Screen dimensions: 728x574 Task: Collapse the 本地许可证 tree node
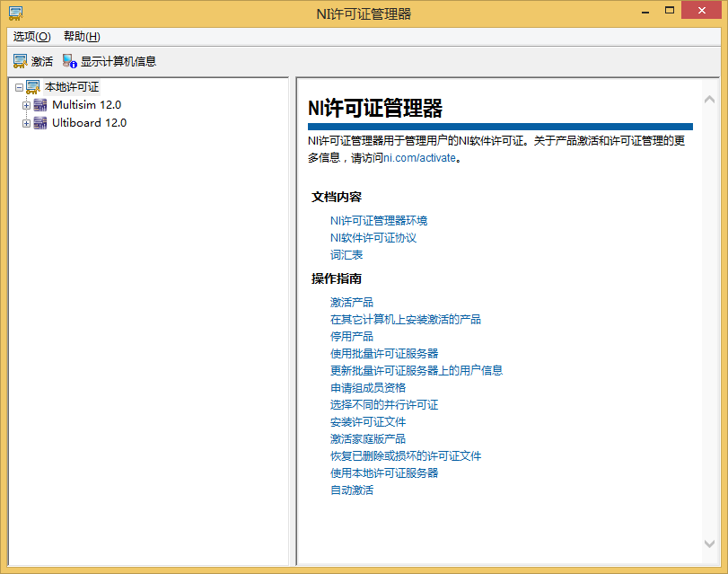coord(19,87)
